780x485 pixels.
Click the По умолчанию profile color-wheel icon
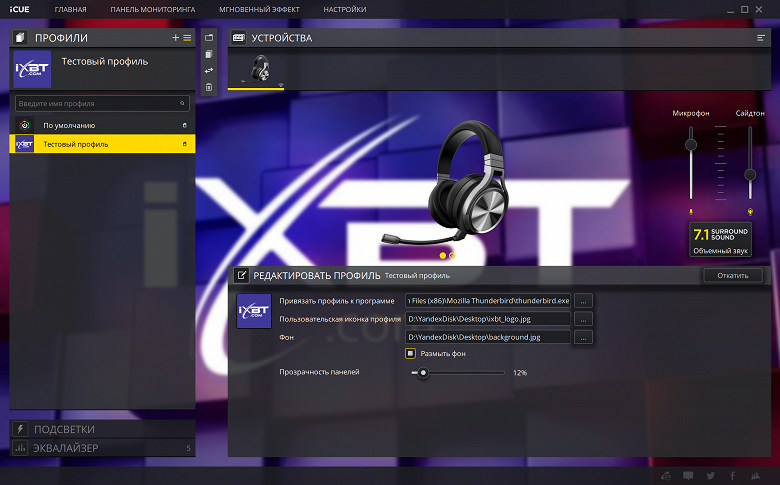[24, 125]
